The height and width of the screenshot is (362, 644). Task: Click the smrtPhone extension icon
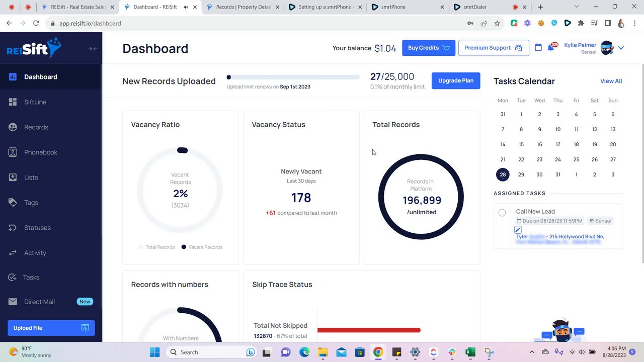tap(568, 23)
